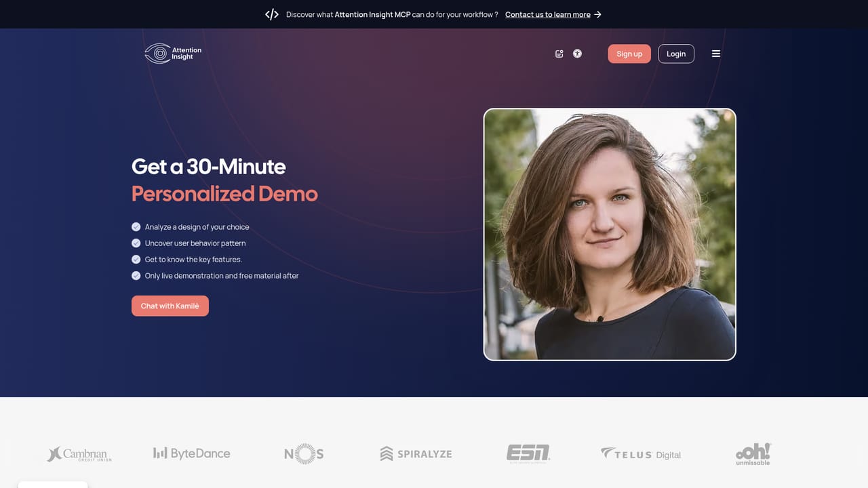Open the hamburger menu

pos(716,54)
